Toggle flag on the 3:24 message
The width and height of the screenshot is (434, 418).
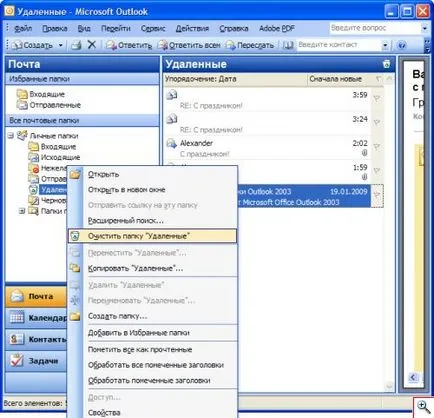(377, 123)
